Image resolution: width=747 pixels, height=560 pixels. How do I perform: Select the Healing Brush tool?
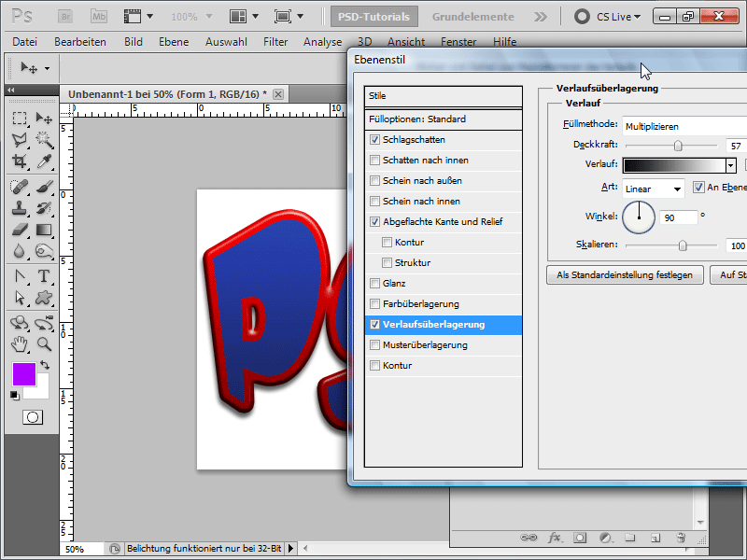(20, 186)
